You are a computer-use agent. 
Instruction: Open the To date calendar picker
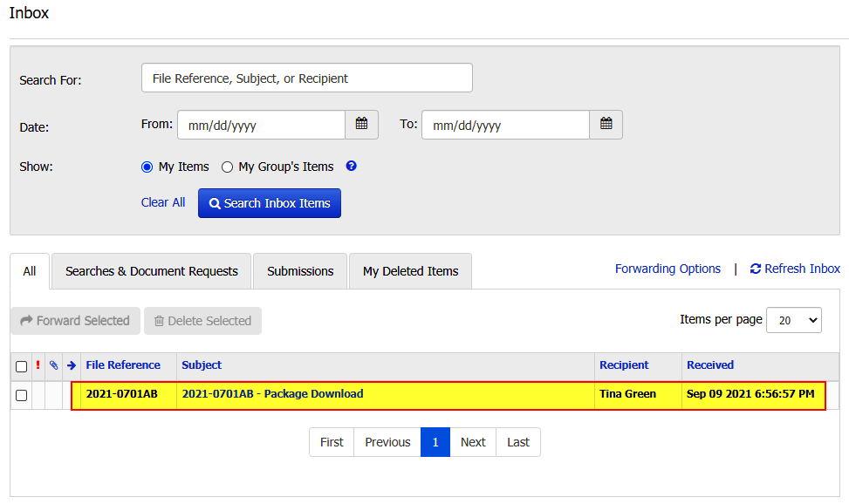(606, 125)
